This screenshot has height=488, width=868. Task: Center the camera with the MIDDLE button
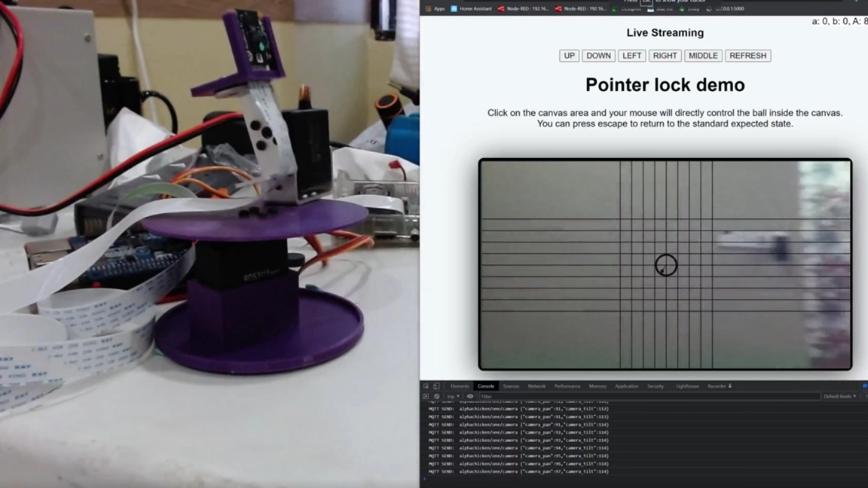tap(703, 55)
